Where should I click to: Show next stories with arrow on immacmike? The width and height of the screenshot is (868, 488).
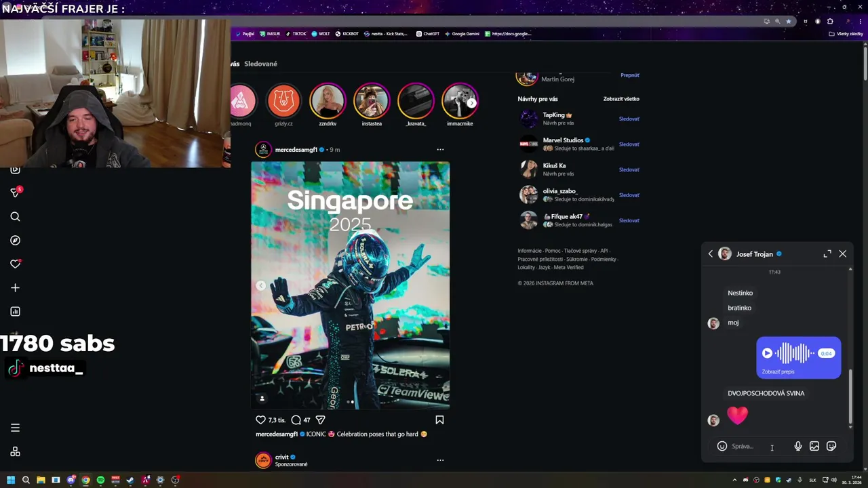pos(471,103)
